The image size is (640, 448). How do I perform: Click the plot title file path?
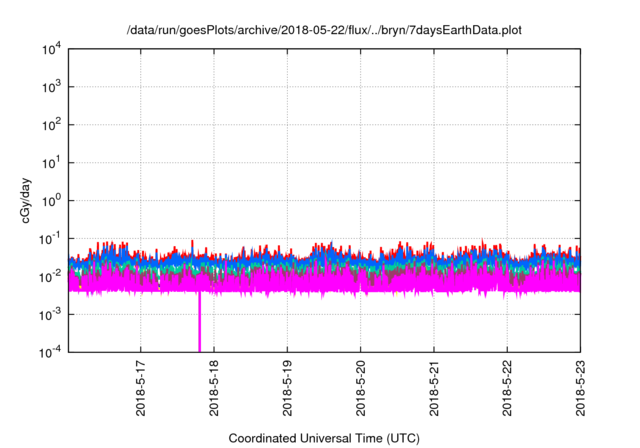click(324, 30)
